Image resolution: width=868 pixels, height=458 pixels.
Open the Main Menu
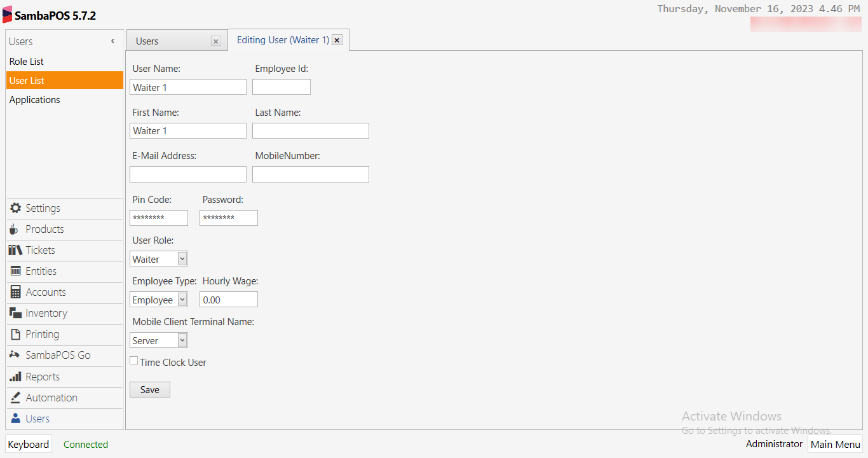click(x=835, y=444)
